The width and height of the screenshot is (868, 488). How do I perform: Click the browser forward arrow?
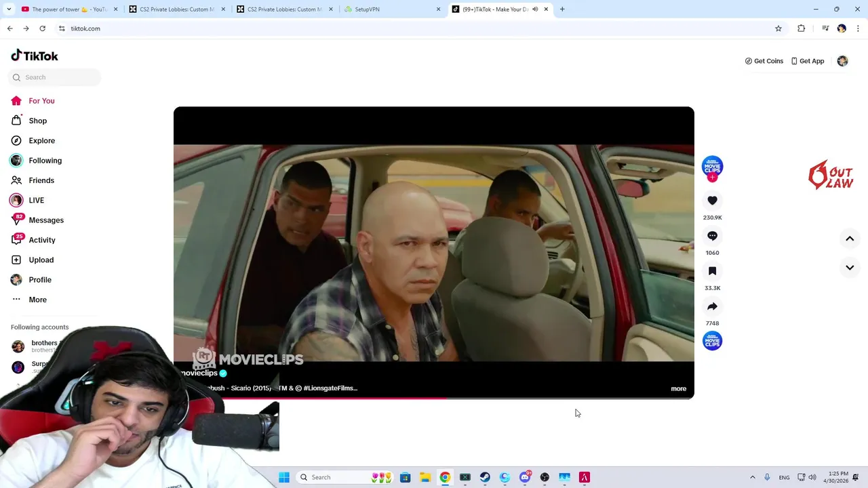tap(26, 28)
